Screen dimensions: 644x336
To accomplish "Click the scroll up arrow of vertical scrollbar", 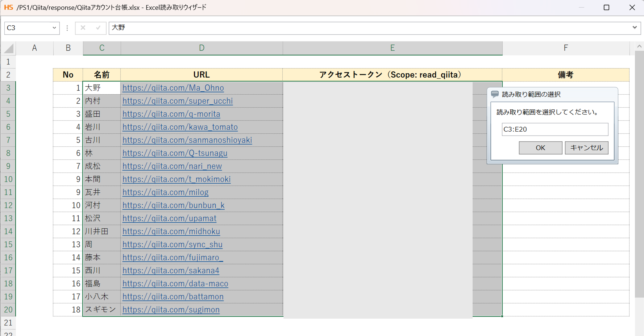I will pyautogui.click(x=639, y=46).
